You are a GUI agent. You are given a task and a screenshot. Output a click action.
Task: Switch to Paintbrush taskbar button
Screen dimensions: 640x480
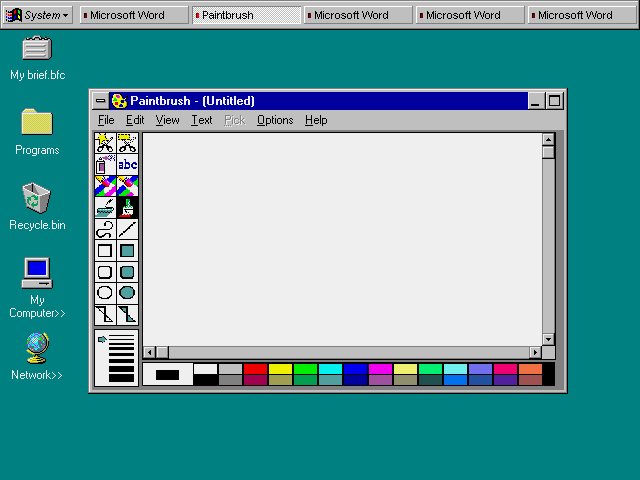click(247, 15)
